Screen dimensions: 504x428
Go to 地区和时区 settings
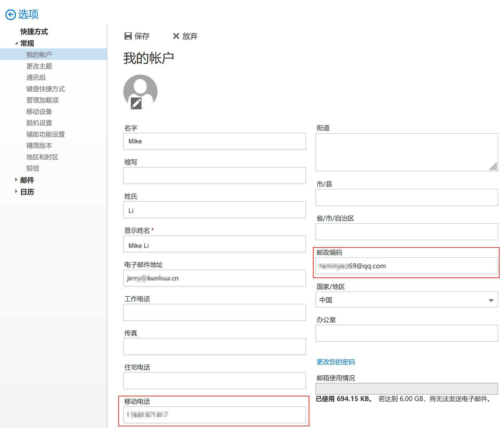(x=42, y=157)
